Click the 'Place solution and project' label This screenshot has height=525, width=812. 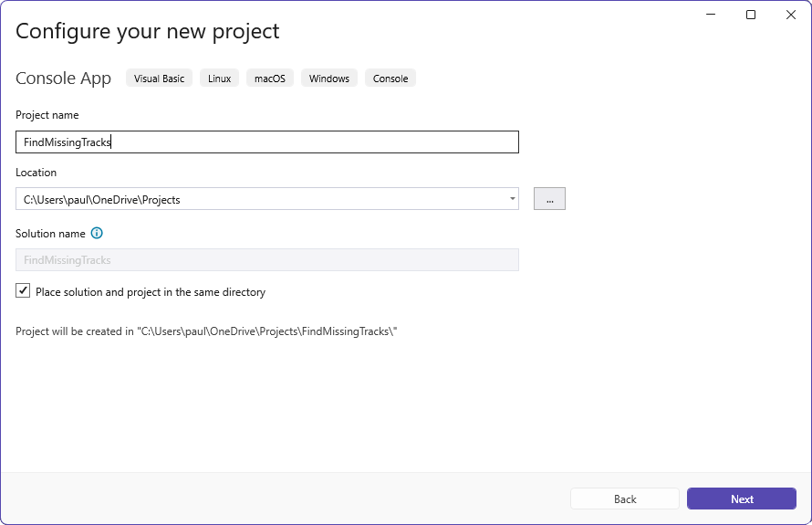(x=151, y=292)
